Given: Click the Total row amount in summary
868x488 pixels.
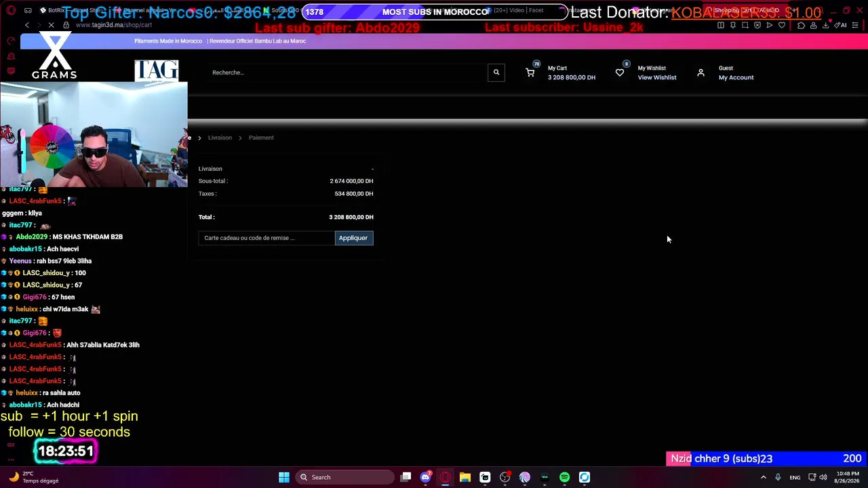Looking at the screenshot, I should (351, 217).
